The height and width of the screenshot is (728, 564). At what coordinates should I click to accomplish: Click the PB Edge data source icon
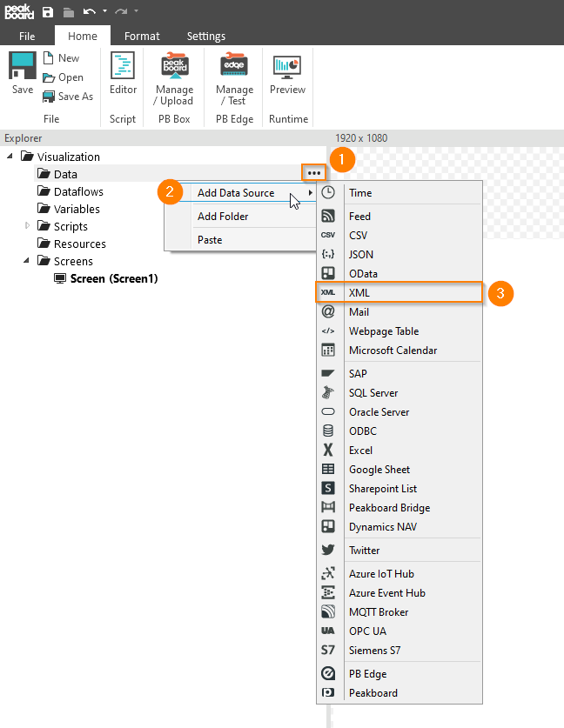tap(328, 673)
